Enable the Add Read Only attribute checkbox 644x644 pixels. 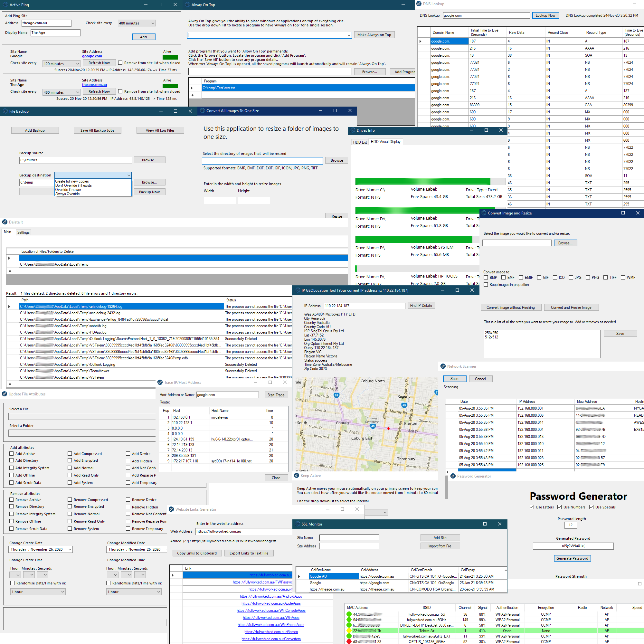point(70,475)
